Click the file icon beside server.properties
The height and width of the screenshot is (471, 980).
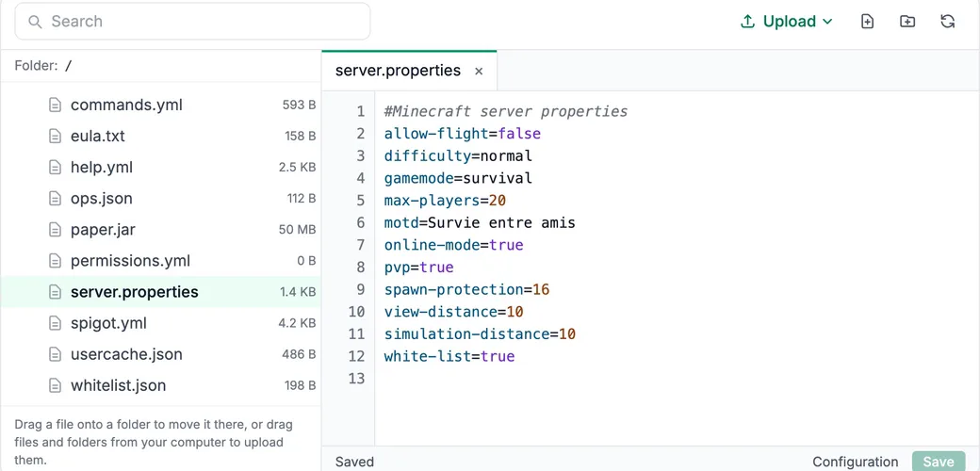click(56, 292)
